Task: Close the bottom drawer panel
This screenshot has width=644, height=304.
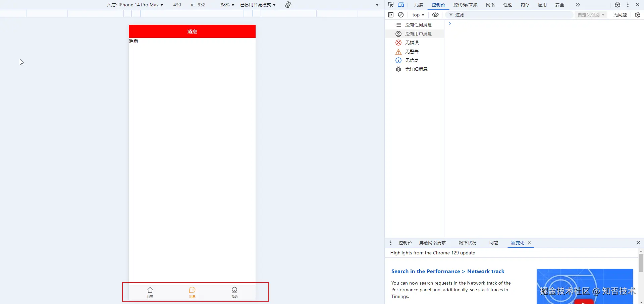Action: click(x=638, y=243)
